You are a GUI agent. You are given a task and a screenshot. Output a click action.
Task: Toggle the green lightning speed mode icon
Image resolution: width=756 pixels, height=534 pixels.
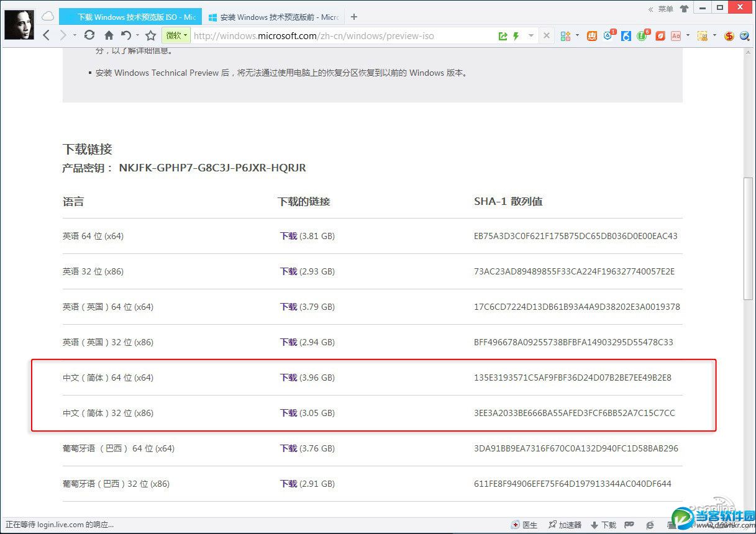[516, 36]
